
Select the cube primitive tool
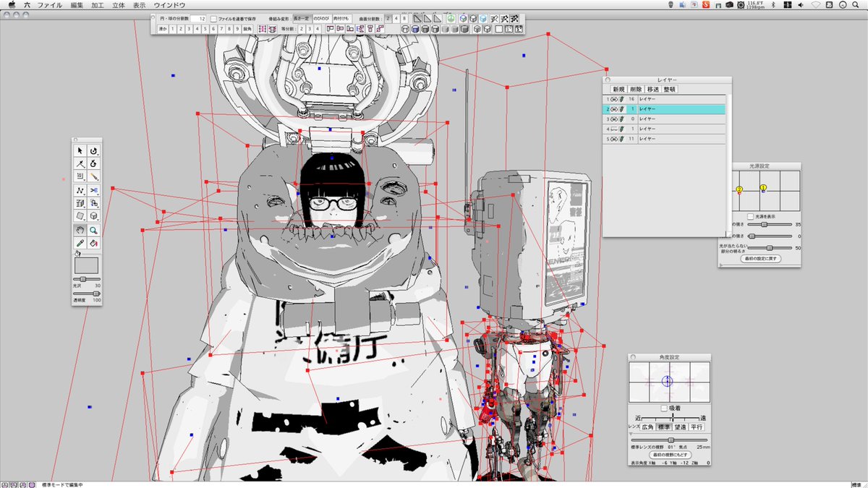click(93, 215)
